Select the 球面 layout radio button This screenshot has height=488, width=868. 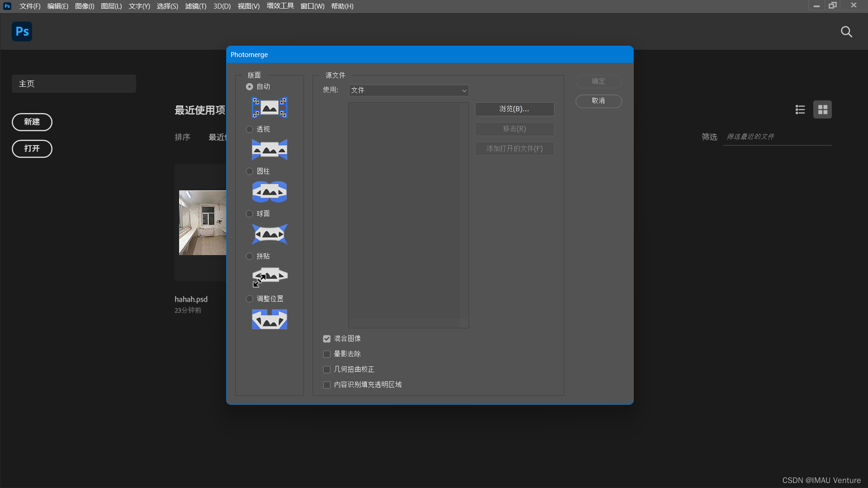249,213
